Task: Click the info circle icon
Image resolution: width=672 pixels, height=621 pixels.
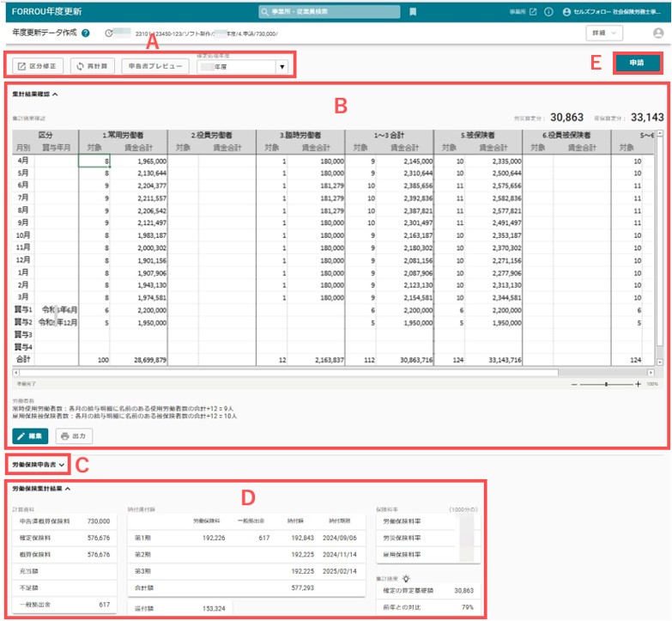Action: click(x=548, y=11)
